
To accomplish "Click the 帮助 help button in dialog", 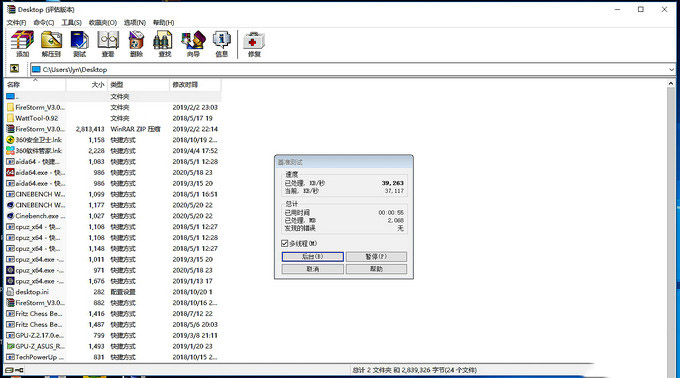I will tap(376, 269).
